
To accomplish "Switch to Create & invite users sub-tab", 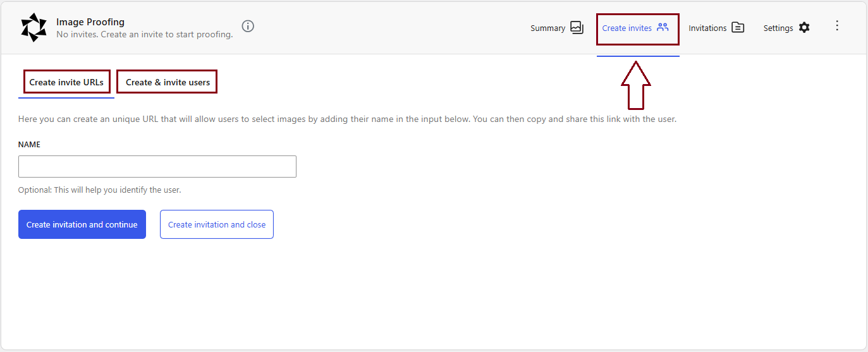I will (x=168, y=82).
